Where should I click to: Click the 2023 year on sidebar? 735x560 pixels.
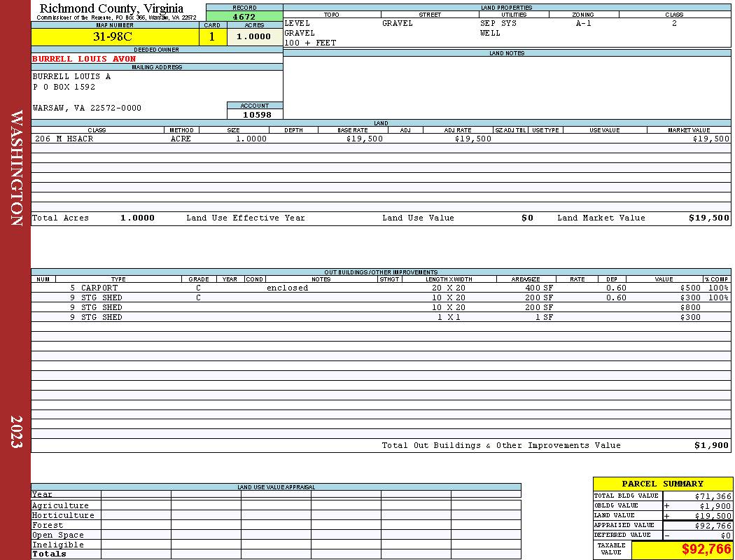click(16, 432)
